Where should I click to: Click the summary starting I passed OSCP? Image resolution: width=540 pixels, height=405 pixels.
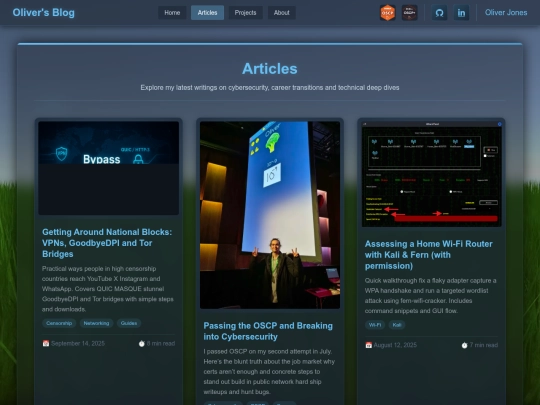pos(269,372)
